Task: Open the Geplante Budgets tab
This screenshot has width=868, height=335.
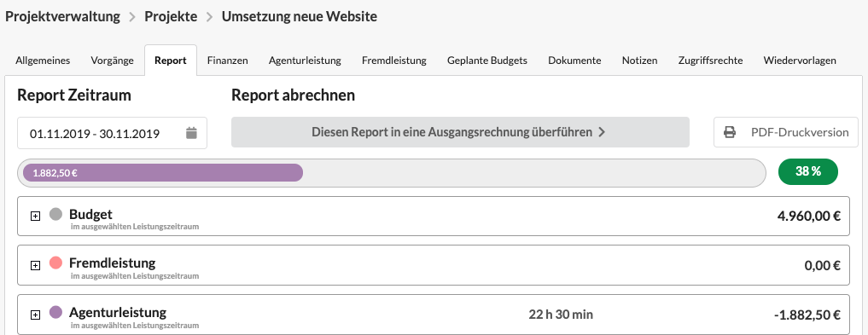Action: coord(487,61)
